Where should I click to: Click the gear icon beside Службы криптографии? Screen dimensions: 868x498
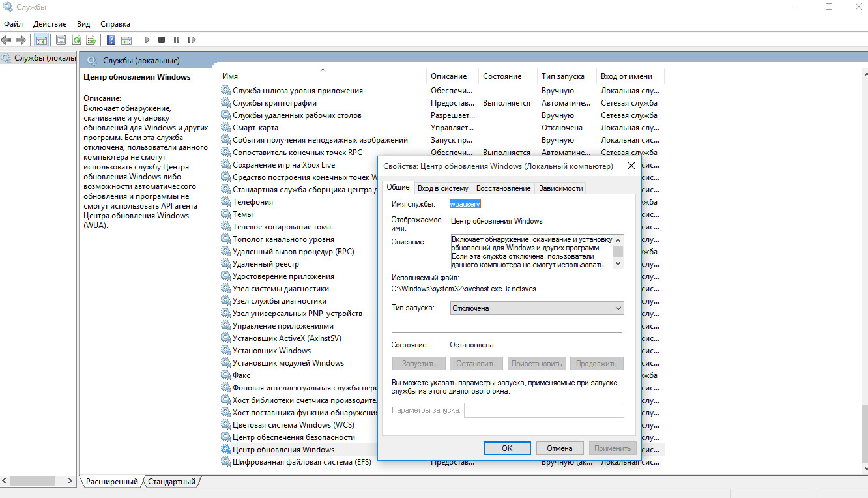pyautogui.click(x=226, y=103)
